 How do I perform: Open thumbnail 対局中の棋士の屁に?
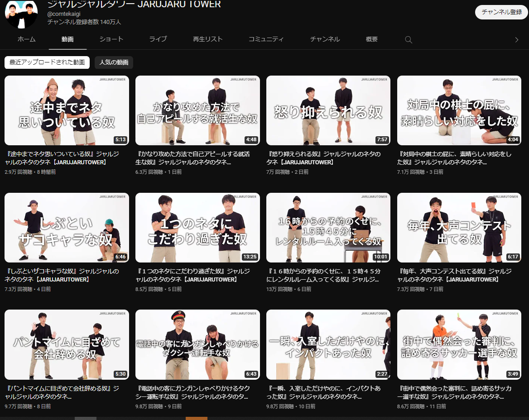(459, 110)
